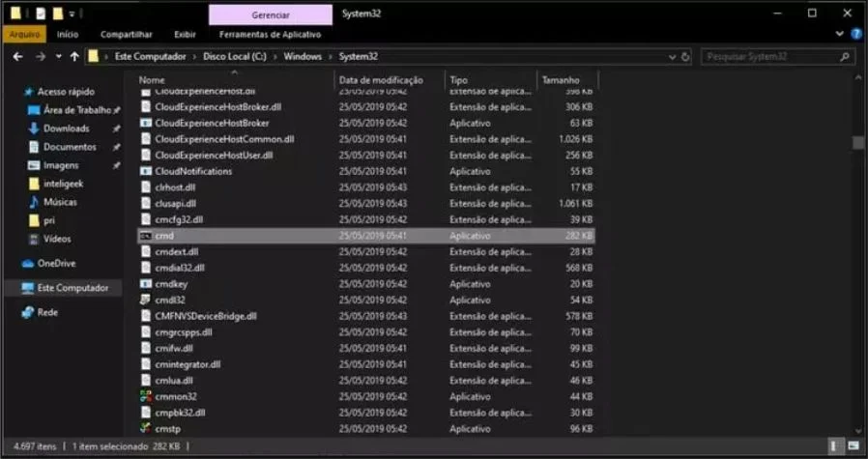Expand the ribbon with the chevron
Screen dimensions: 868x459
839,34
